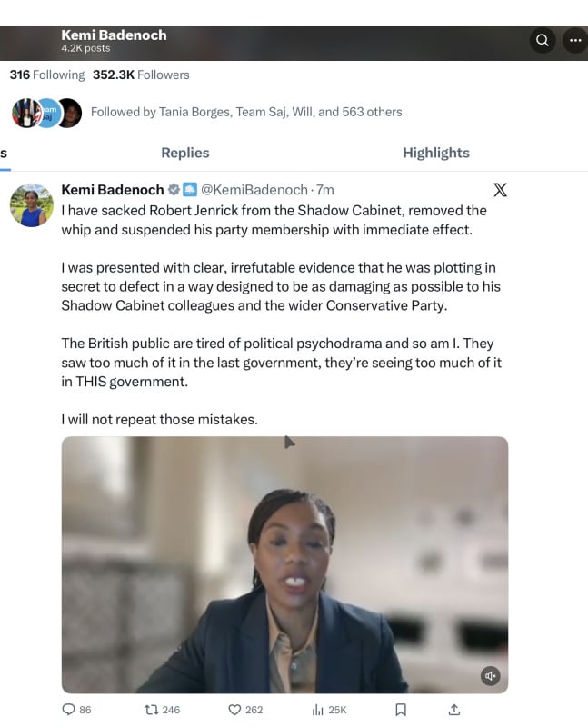Play the embedded tweet video
Image resolution: width=588 pixels, height=727 pixels.
click(284, 564)
